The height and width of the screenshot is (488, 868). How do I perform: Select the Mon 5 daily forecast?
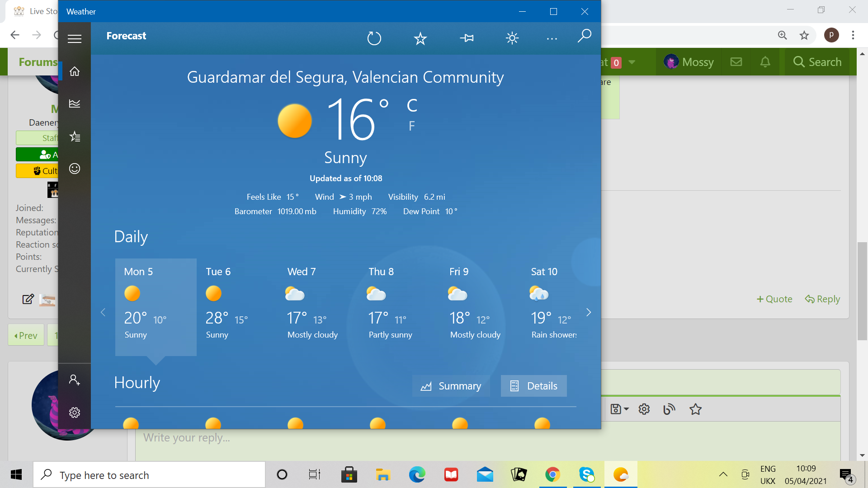click(x=156, y=307)
